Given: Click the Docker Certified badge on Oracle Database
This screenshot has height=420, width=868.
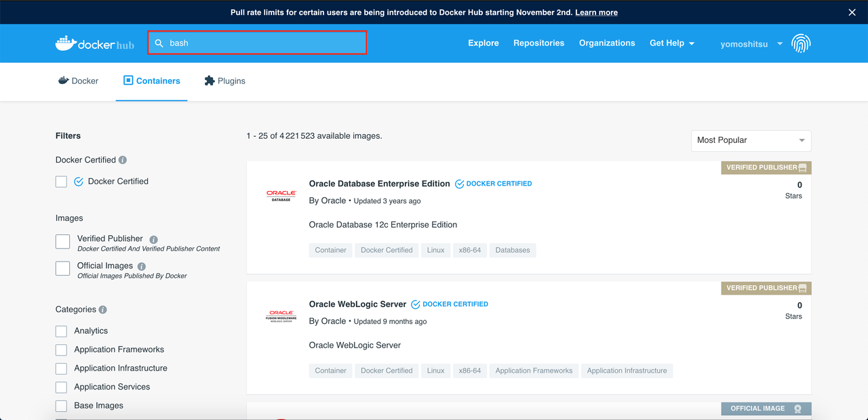Looking at the screenshot, I should 493,184.
